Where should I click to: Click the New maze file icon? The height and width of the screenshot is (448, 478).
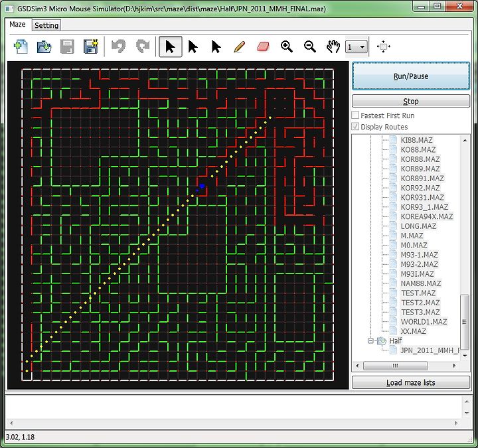(21, 46)
